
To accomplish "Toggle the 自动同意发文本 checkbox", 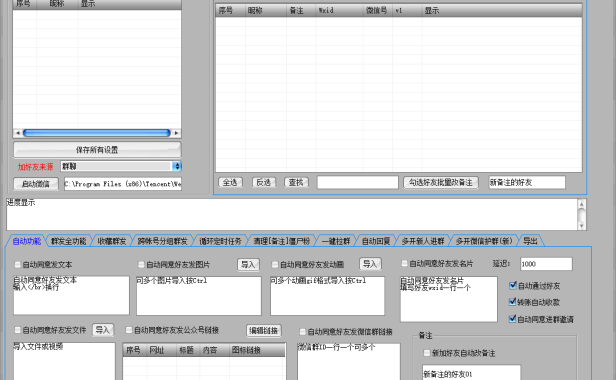I will 18,264.
